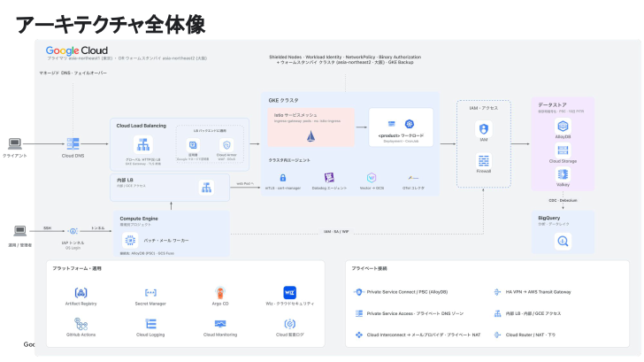Image resolution: width=644 pixels, height=362 pixels.
Task: Click the Firewall icon
Action: click(483, 161)
